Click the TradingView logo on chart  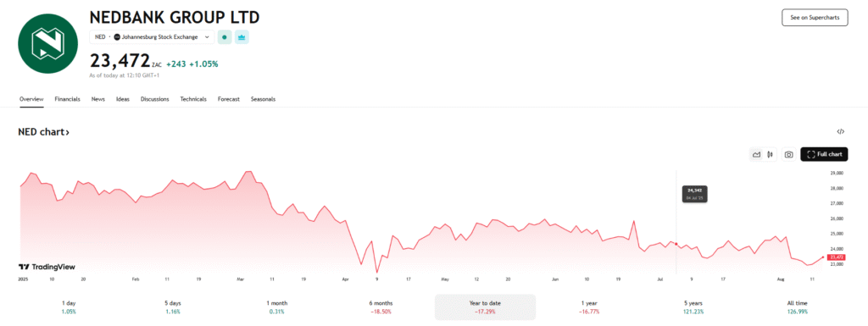(x=47, y=267)
